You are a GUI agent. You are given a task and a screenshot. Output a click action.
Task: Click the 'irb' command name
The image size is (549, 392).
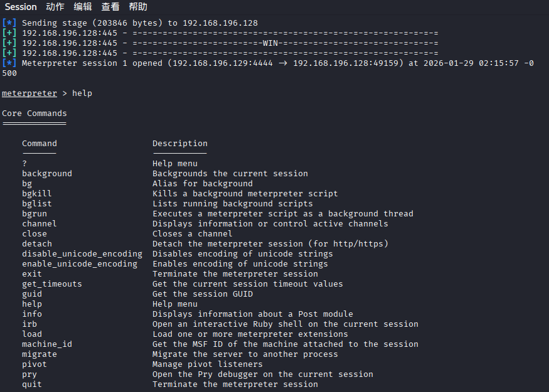coord(29,324)
